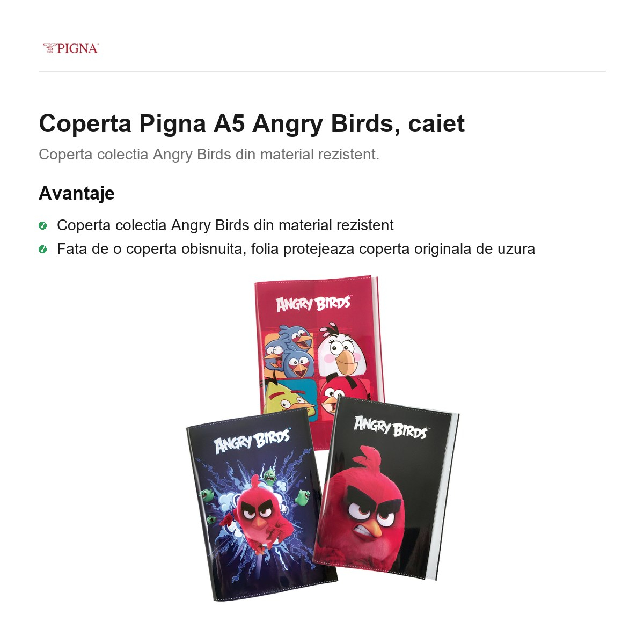Click the first advantage bullet text
Image resolution: width=644 pixels, height=644 pixels.
[225, 225]
